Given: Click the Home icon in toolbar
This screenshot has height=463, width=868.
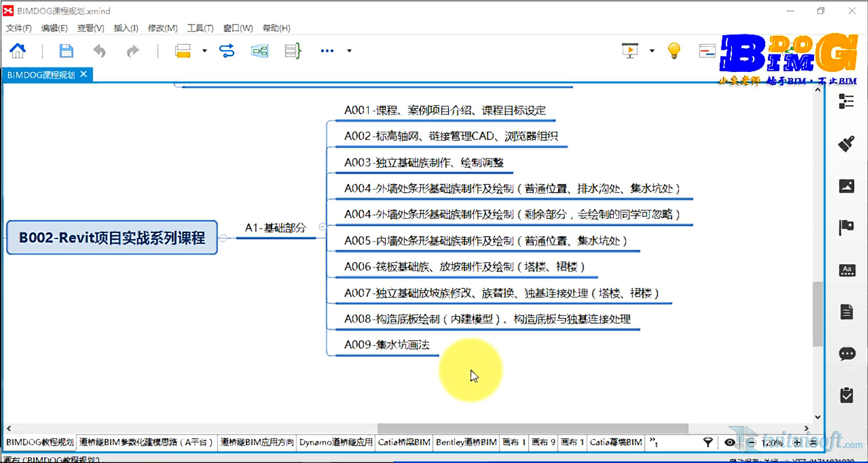Looking at the screenshot, I should (17, 51).
